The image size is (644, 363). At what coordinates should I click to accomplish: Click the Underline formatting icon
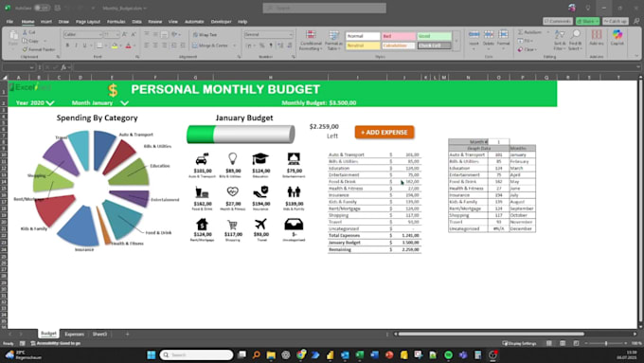coord(84,45)
